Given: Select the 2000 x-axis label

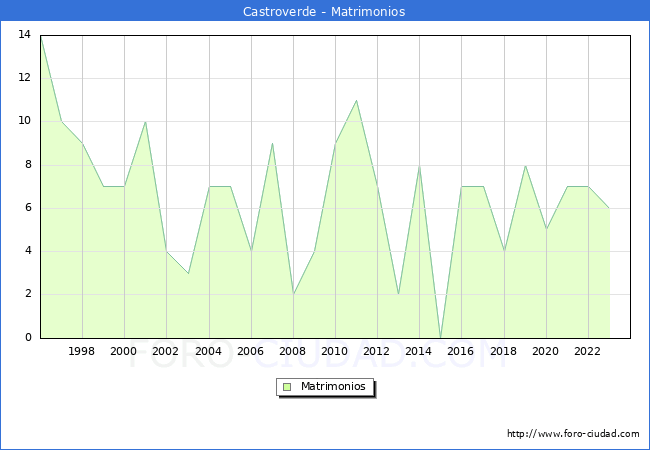Looking at the screenshot, I should click(124, 351).
